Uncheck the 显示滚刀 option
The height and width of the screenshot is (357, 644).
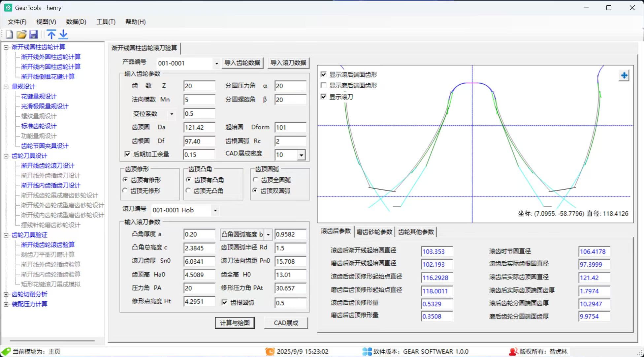coord(323,97)
